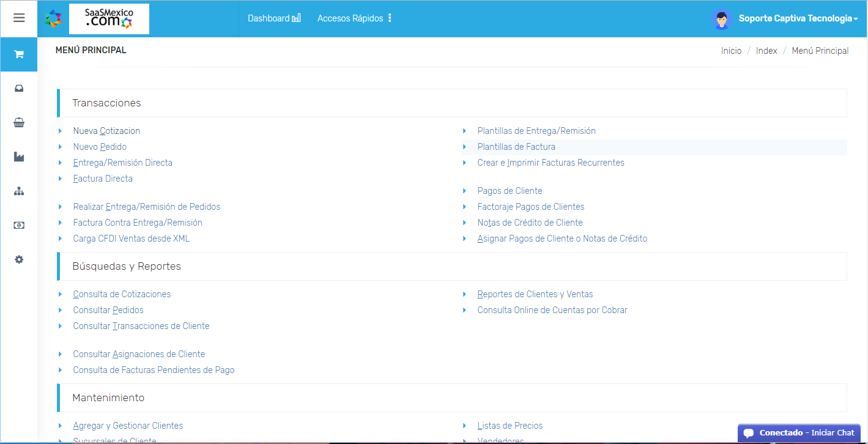868x444 pixels.
Task: Open Reportes de Clientes y Ventas
Action: click(535, 294)
